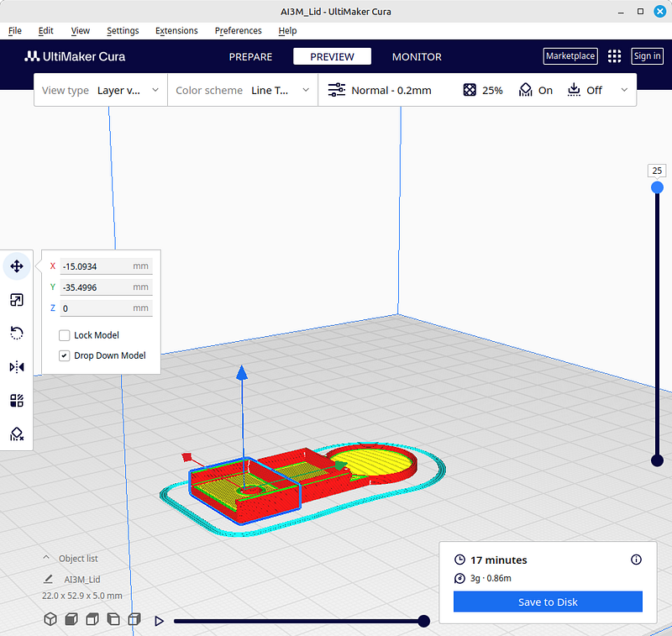Switch to the MONITOR stage

coord(417,56)
